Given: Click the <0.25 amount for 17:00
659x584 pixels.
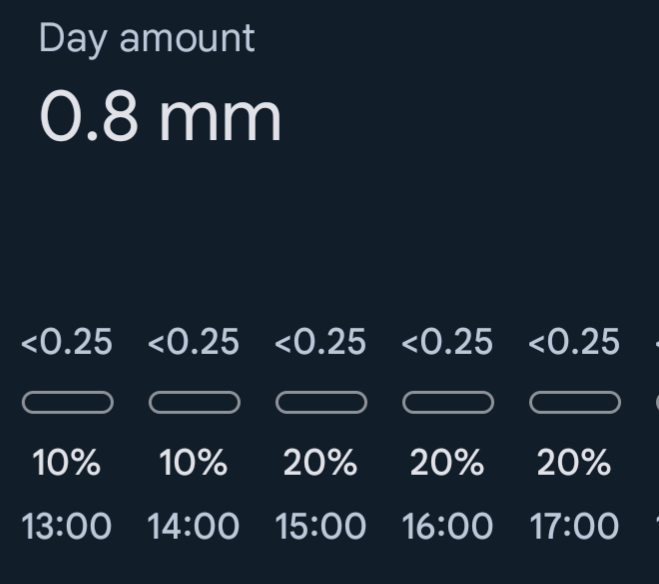Looking at the screenshot, I should click(574, 342).
